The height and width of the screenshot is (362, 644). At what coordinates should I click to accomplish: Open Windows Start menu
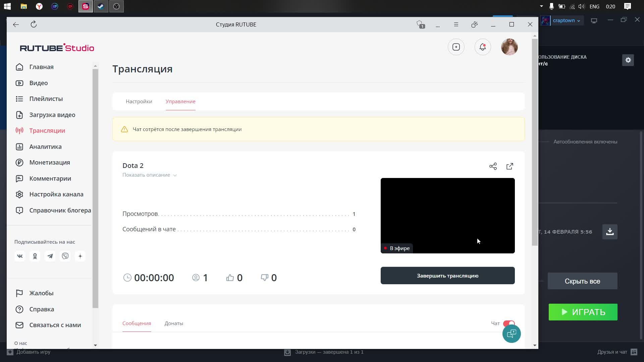(7, 6)
